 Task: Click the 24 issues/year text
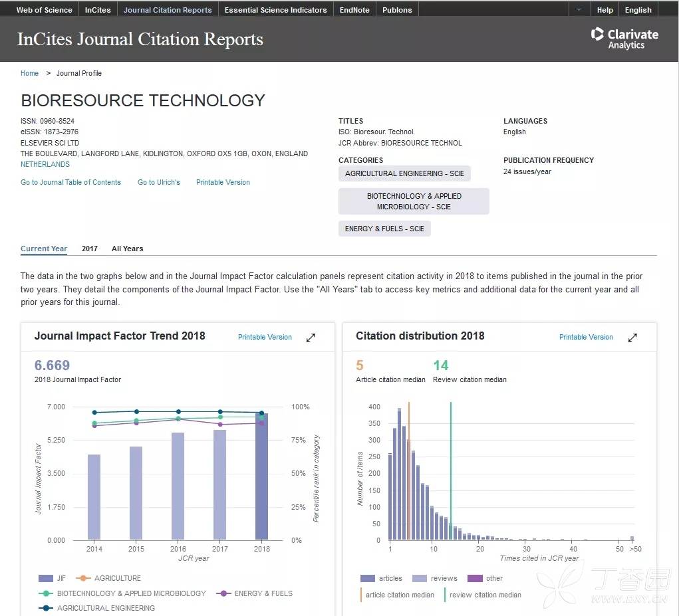[527, 171]
